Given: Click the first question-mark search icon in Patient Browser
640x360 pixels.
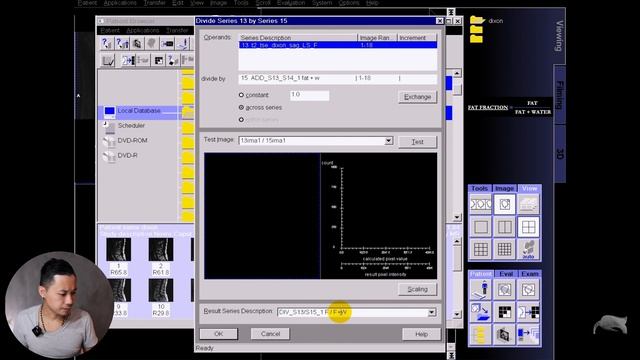Looking at the screenshot, I should pos(107,43).
